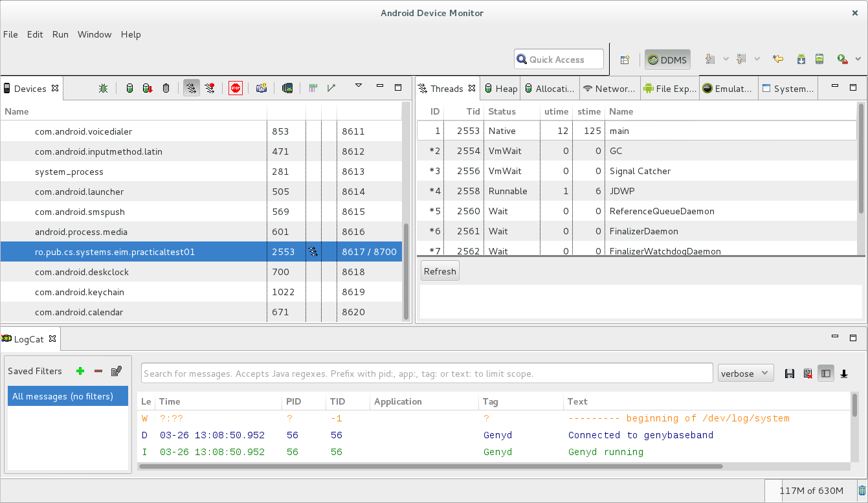Click the Tag column header in LogCat
The image size is (868, 503).
coord(521,401)
